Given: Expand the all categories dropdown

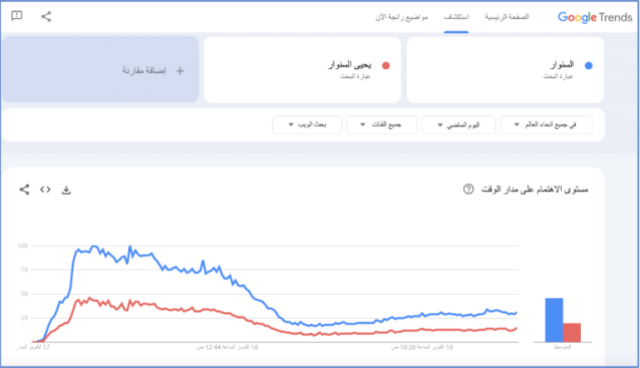Looking at the screenshot, I should [x=382, y=124].
